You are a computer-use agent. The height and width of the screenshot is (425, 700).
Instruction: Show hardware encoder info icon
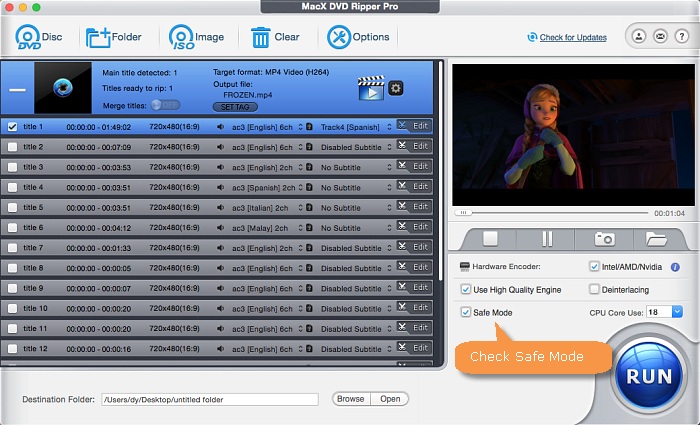675,267
